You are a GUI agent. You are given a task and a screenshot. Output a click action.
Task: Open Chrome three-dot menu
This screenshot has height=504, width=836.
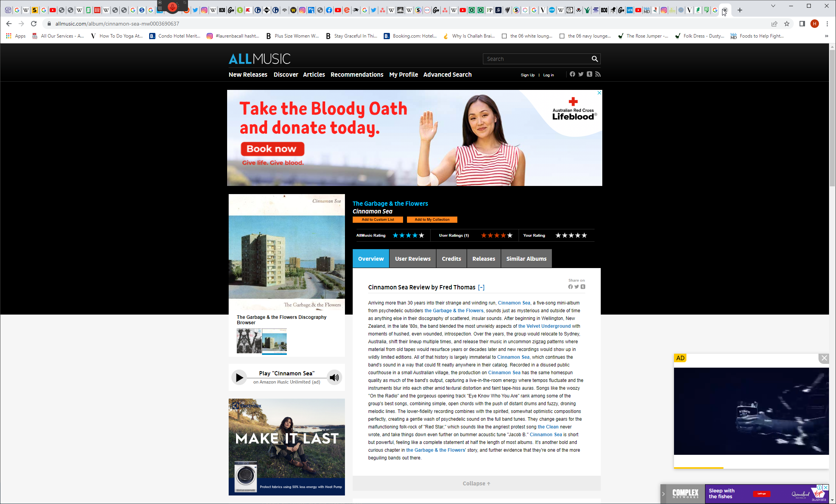coord(827,24)
